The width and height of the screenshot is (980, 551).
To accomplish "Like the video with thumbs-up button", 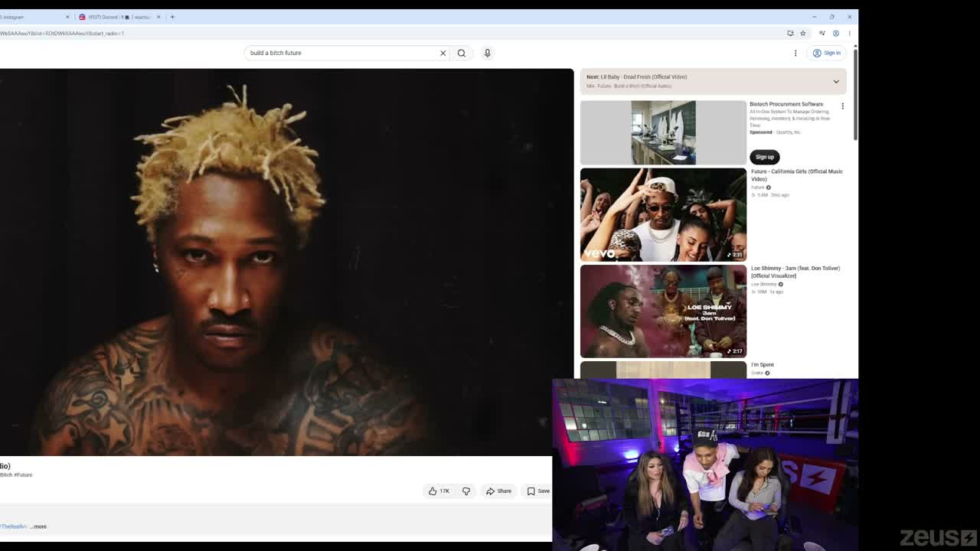I will tap(439, 491).
